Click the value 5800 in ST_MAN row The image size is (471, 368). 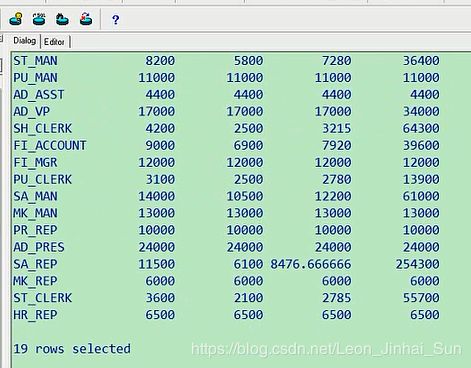tap(248, 61)
